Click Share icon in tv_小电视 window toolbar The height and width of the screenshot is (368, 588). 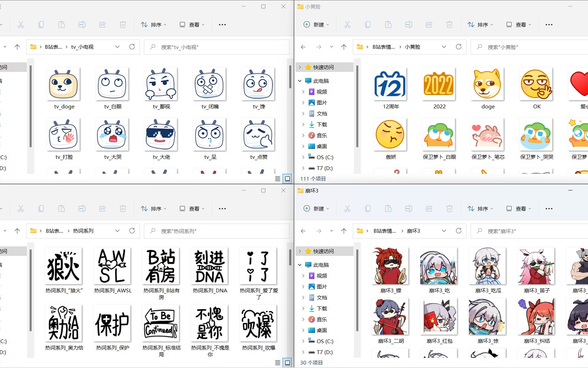(x=102, y=25)
